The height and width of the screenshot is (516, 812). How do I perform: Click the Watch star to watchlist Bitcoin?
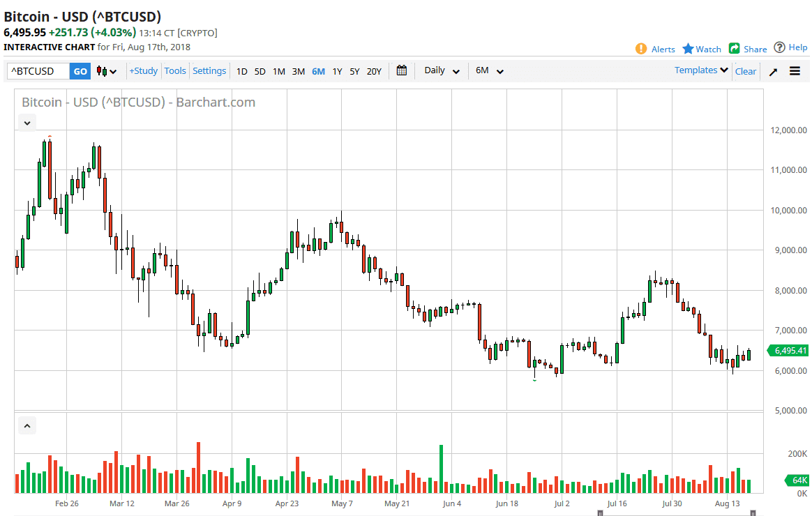click(701, 49)
